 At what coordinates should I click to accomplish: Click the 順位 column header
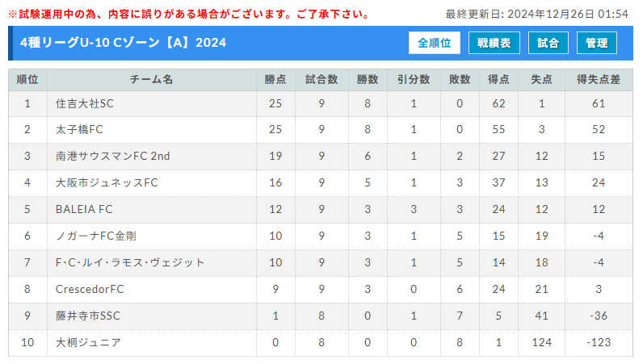click(27, 80)
